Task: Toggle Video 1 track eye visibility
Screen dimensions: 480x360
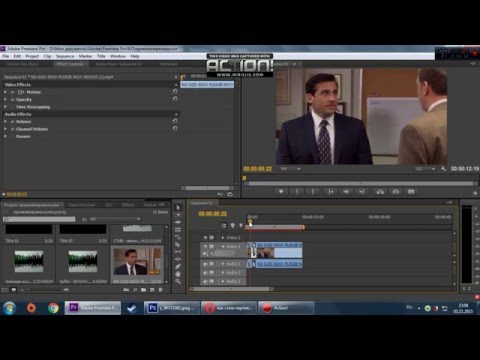Action: point(205,246)
